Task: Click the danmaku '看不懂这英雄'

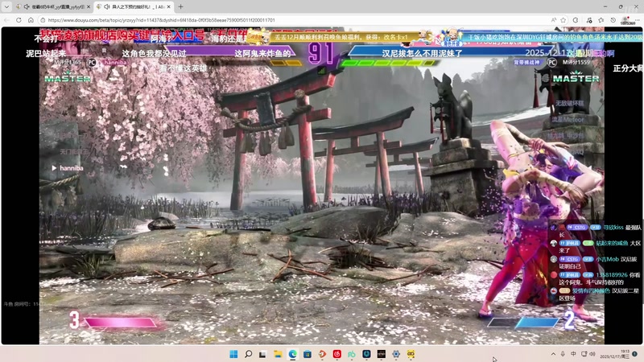Action: coord(184,68)
